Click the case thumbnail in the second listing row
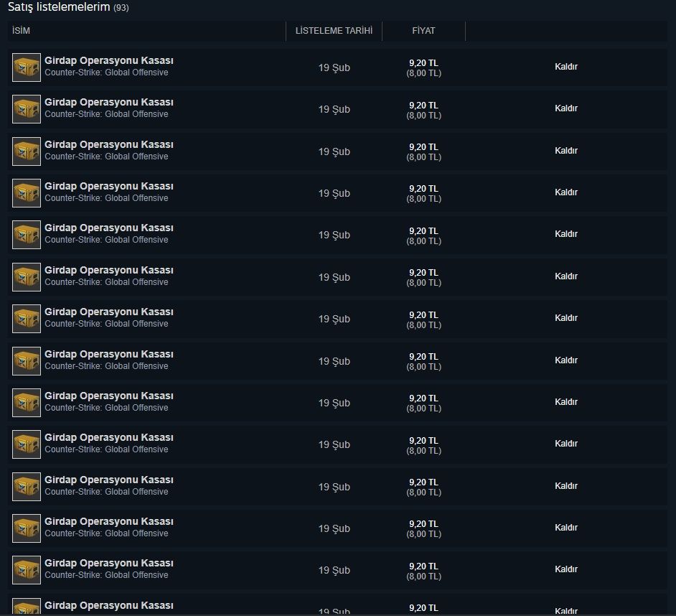The width and height of the screenshot is (676, 616). (x=27, y=109)
